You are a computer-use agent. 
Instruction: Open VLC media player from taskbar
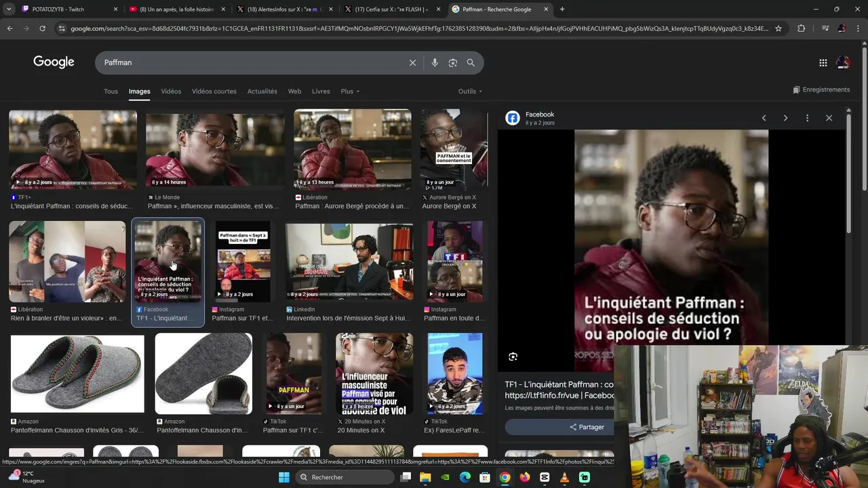click(x=564, y=477)
